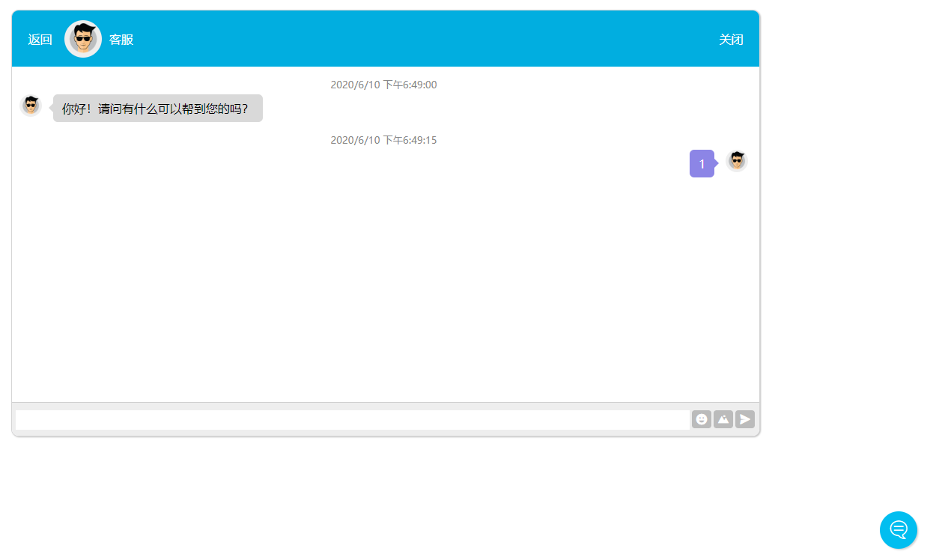Click the pointer tail of the purple bubble

pos(717,163)
